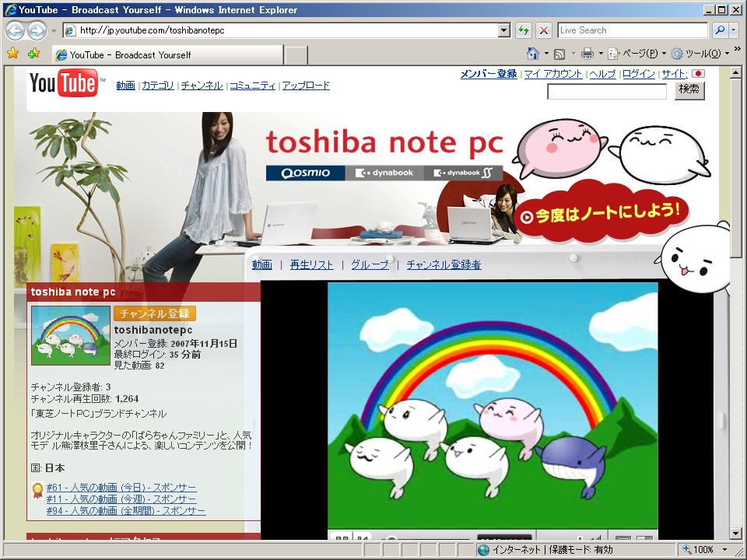Open the ツール(O) toolbar dropdown menu
The height and width of the screenshot is (560, 747).
click(700, 54)
